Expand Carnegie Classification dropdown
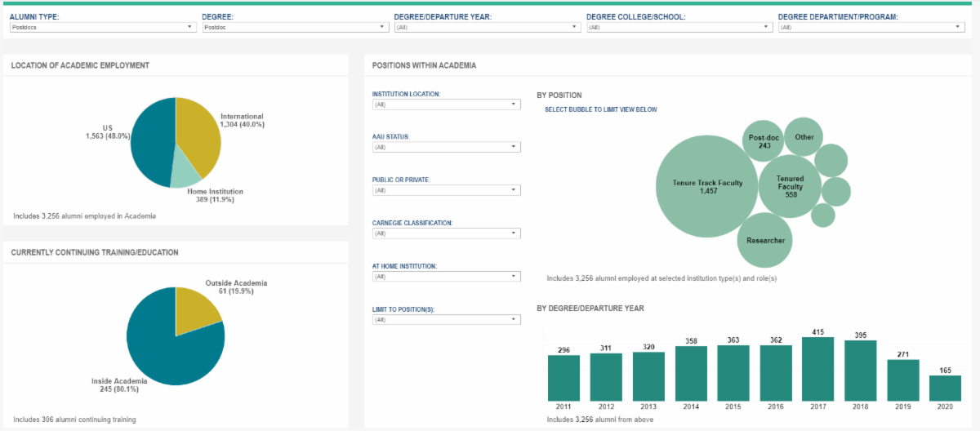This screenshot has height=431, width=980. pyautogui.click(x=446, y=233)
